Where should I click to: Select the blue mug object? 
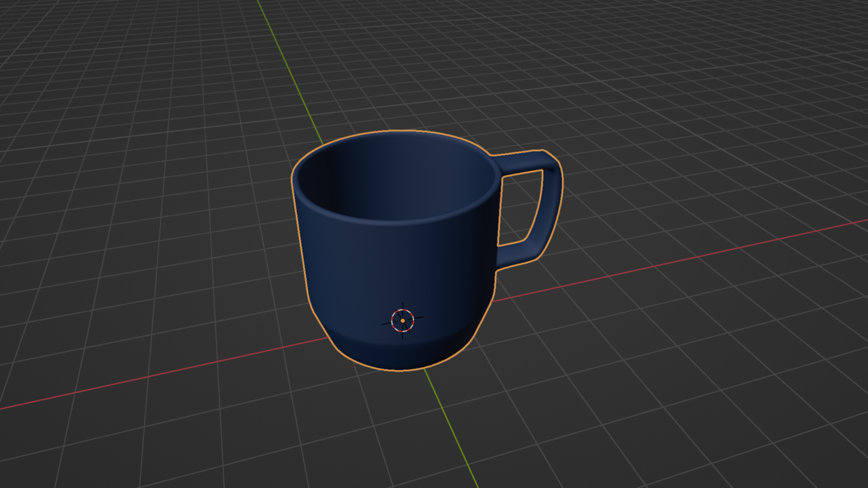(387, 271)
